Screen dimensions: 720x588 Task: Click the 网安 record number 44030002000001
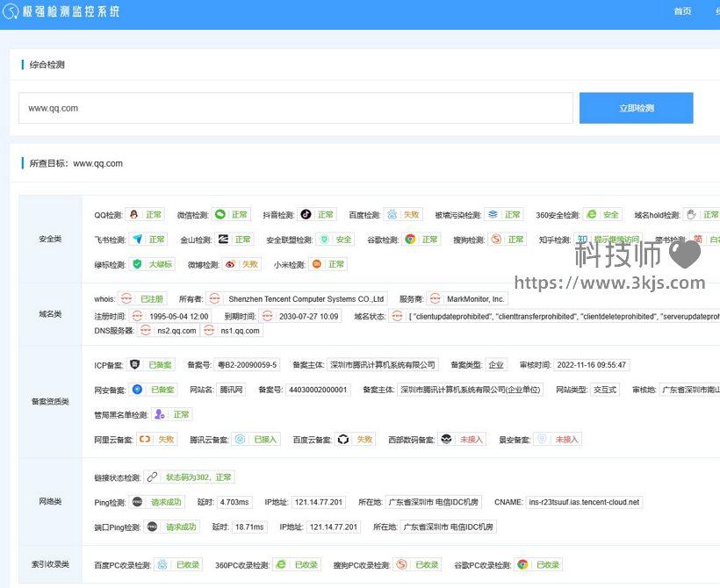318,390
